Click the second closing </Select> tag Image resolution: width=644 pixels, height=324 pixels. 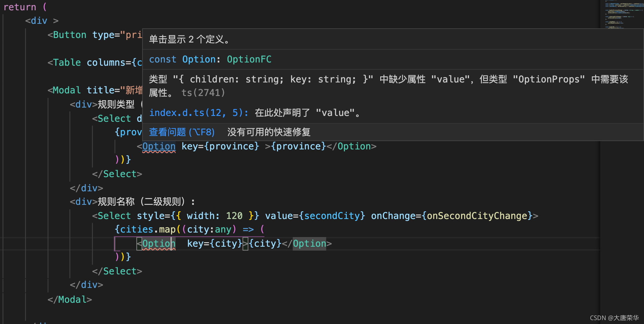(117, 271)
